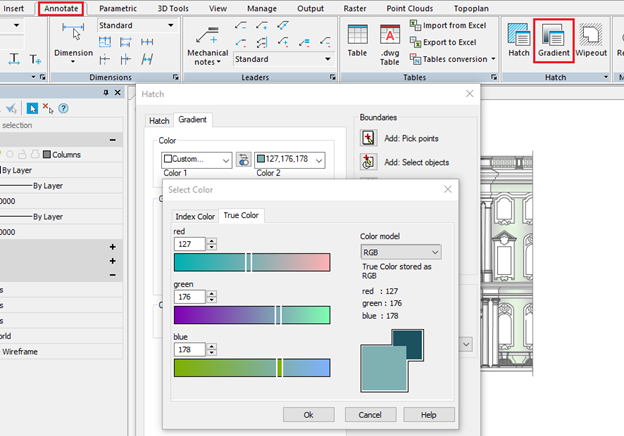
Task: Click the help question mark icon in the properties panel
Action: click(x=64, y=108)
